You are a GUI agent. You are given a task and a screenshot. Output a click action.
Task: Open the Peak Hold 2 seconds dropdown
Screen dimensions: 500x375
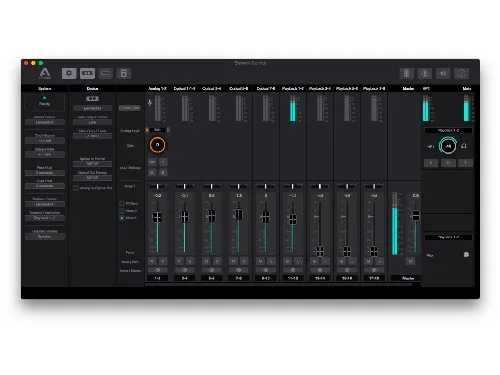[x=45, y=173]
